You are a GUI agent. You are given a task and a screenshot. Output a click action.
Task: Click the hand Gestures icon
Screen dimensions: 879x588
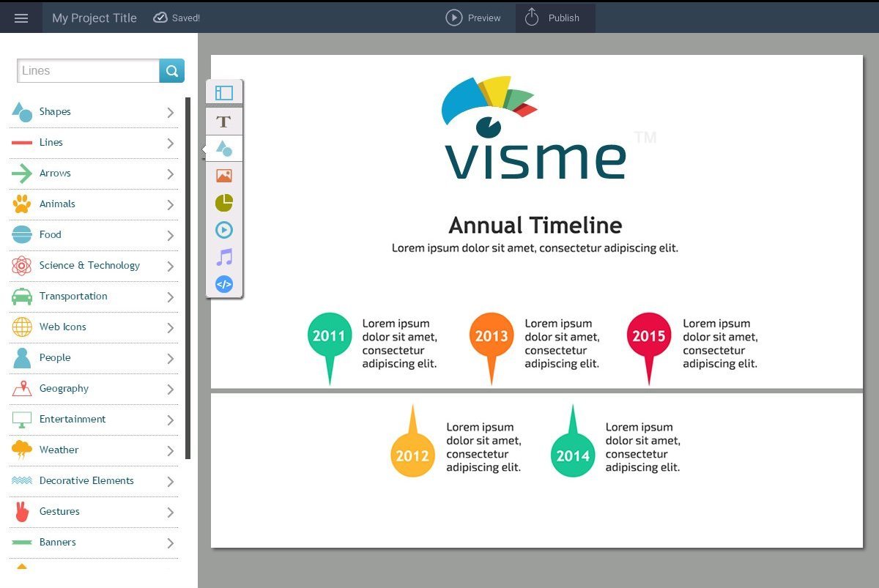pos(22,511)
